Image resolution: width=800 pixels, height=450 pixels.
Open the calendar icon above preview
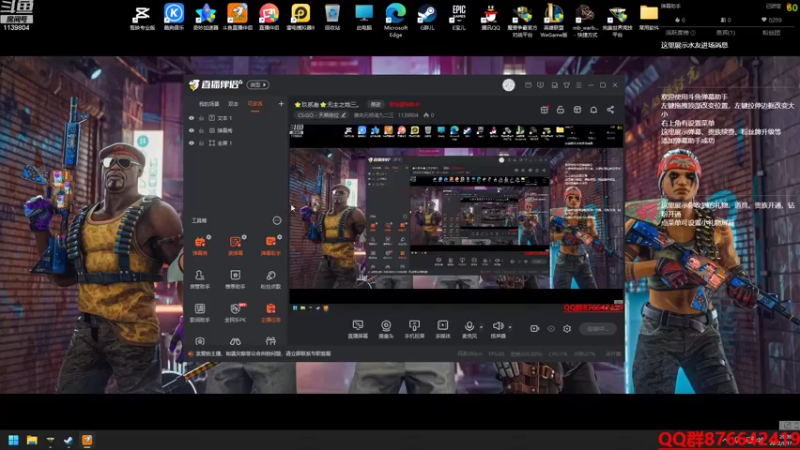[x=544, y=110]
